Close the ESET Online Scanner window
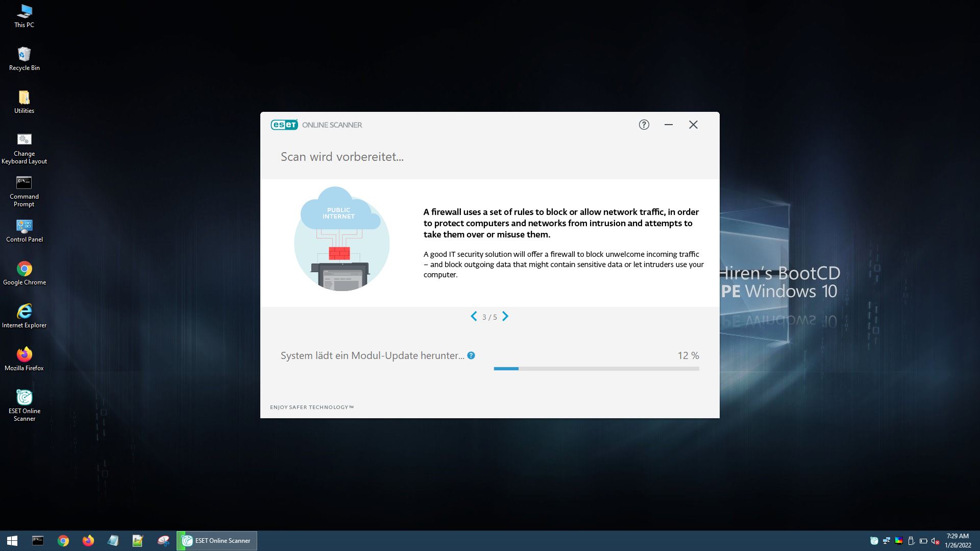The image size is (980, 551). (x=693, y=125)
